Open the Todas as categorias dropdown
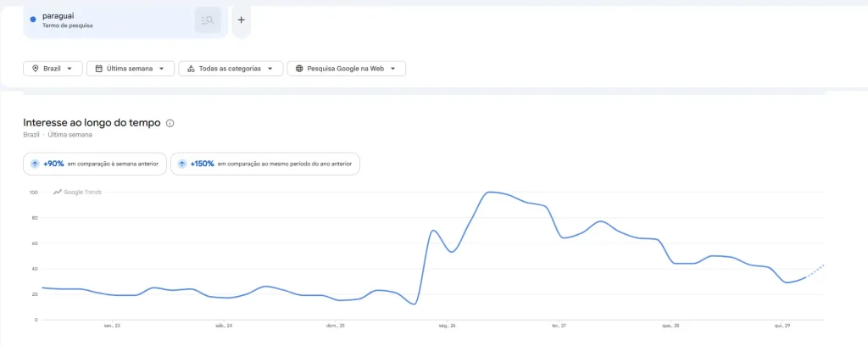 coord(231,69)
